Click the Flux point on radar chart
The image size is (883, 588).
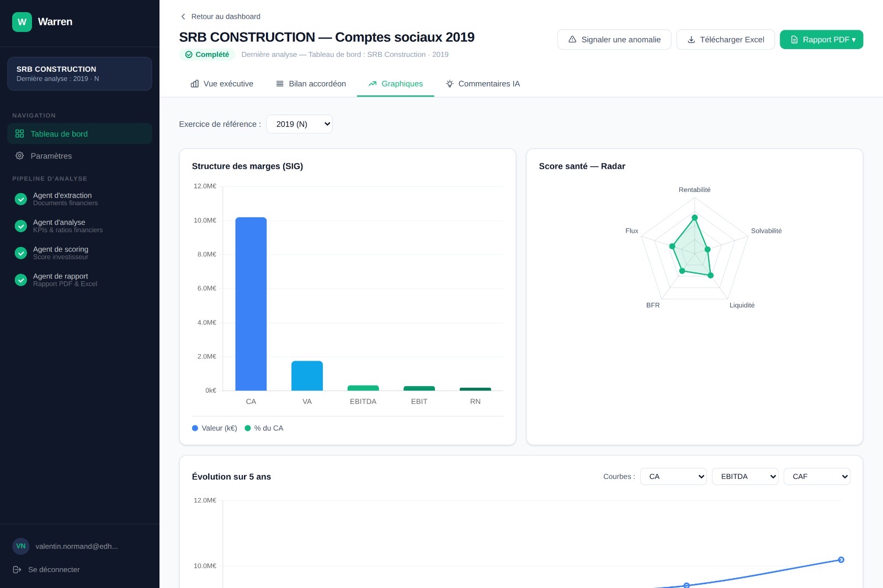(672, 247)
